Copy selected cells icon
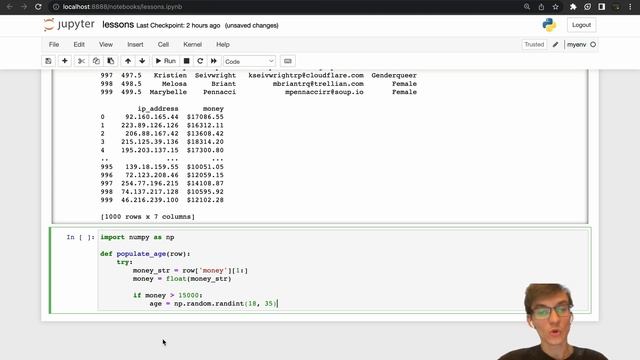Screen dimensions: 640x360 click(x=96, y=61)
